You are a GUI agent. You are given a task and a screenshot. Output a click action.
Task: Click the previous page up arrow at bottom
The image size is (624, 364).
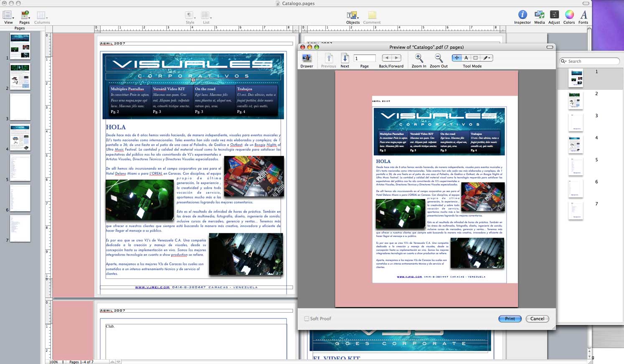(x=112, y=362)
